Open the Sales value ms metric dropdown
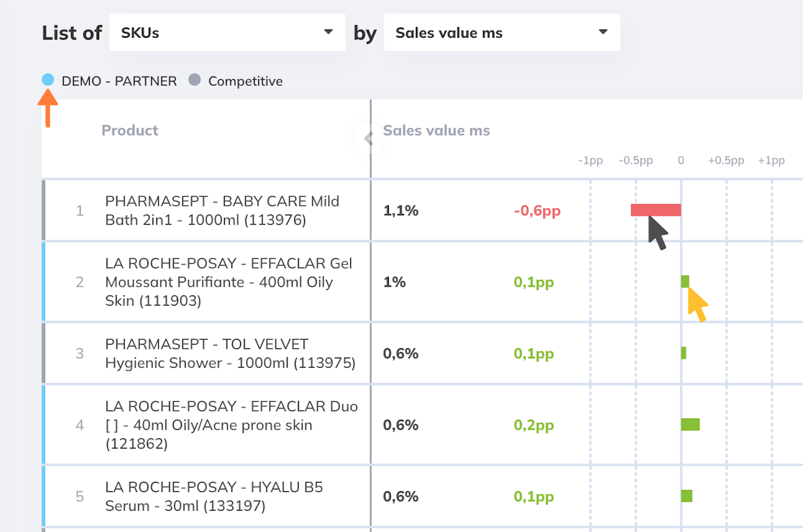Image resolution: width=803 pixels, height=532 pixels. coord(501,33)
